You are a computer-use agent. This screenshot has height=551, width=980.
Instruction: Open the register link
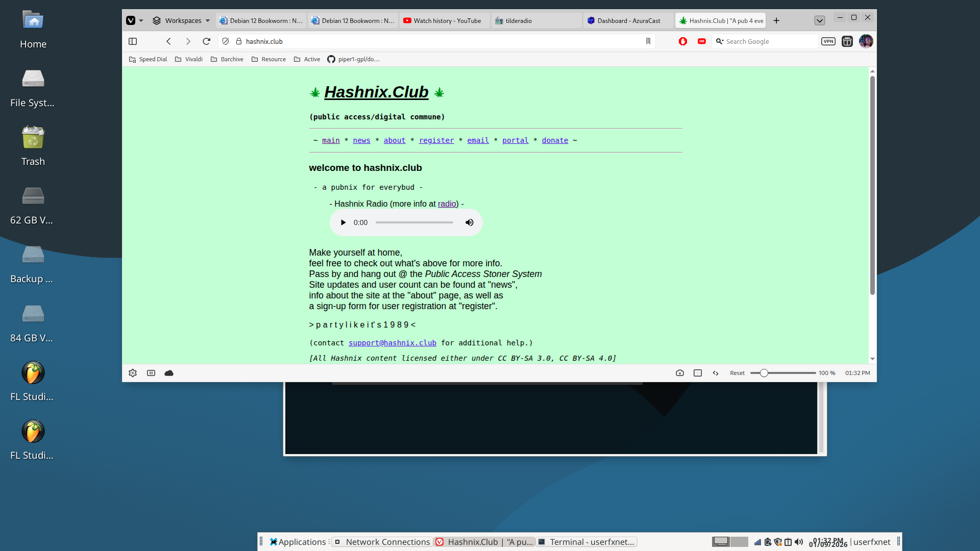click(436, 140)
